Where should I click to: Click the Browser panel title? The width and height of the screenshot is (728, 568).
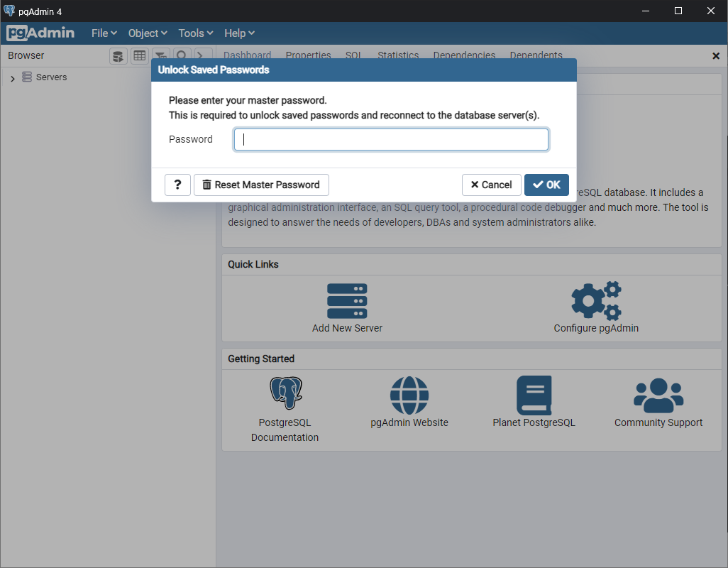26,55
